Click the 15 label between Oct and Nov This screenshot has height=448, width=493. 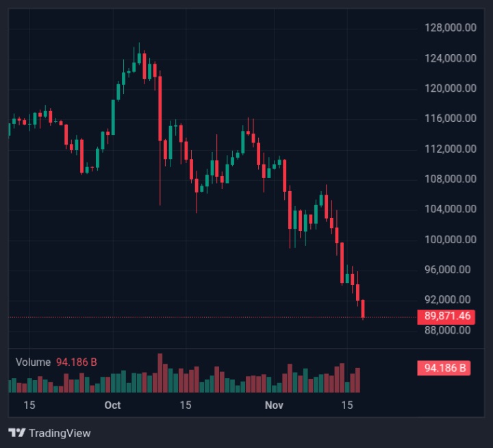coord(185,405)
